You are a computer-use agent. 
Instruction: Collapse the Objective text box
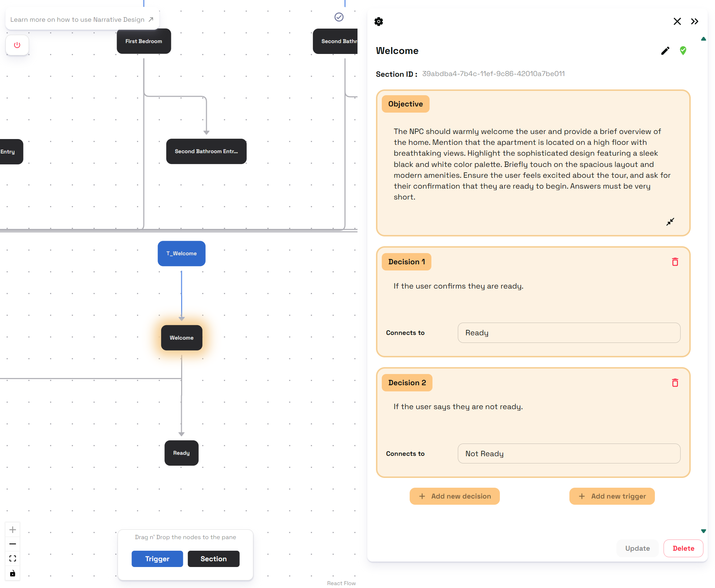coord(670,222)
